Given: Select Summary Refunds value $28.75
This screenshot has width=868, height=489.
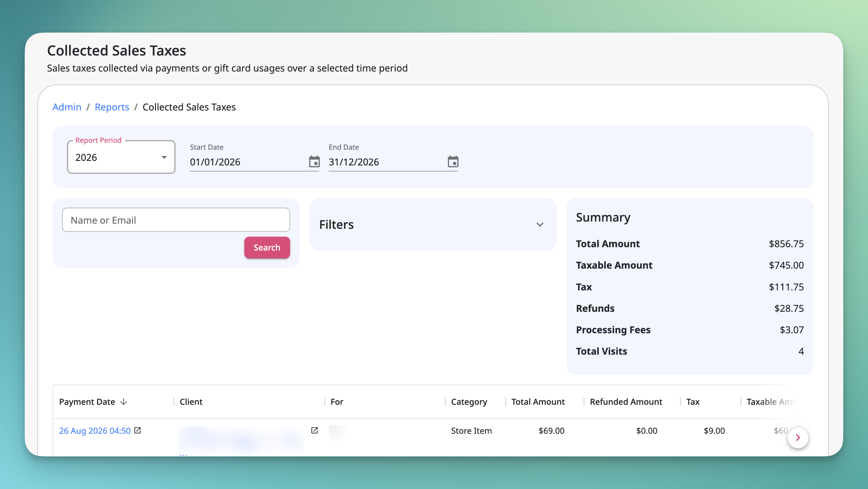Looking at the screenshot, I should (789, 308).
